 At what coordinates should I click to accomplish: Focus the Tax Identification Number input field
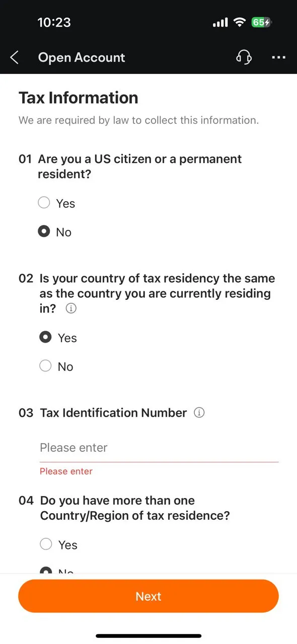159,448
